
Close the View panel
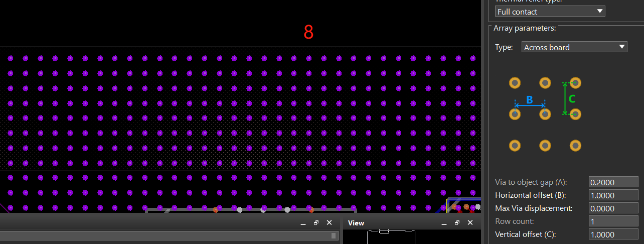(470, 223)
